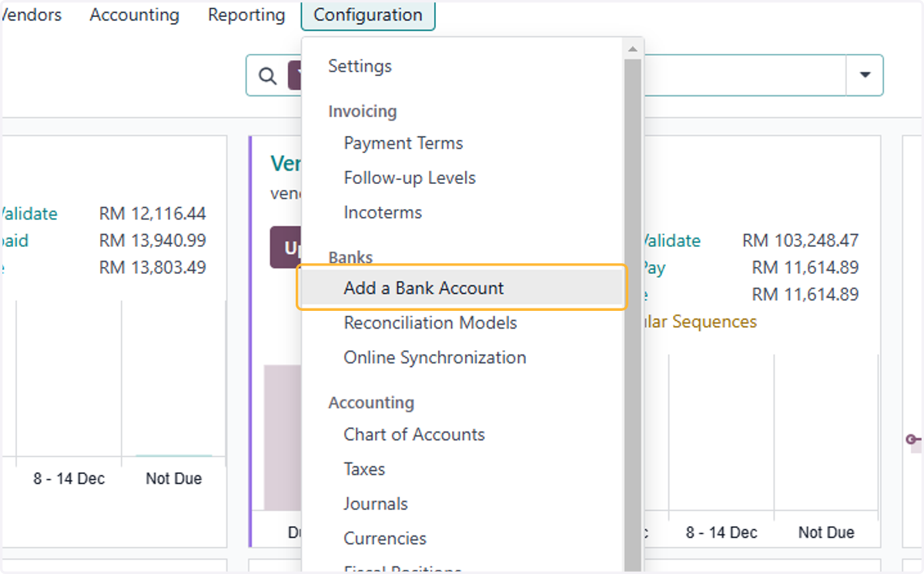Click the left chart's 8 - 14 Dec label
Screen dimensions: 924x574
pyautogui.click(x=69, y=479)
